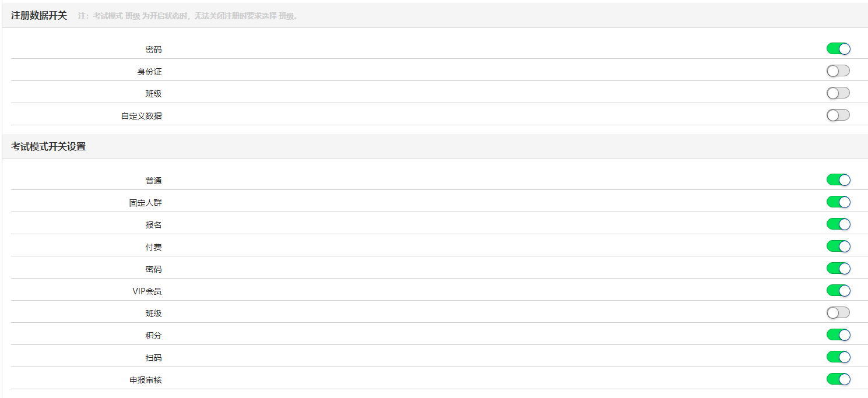Click the 注册数据开关 section header

pyautogui.click(x=39, y=16)
